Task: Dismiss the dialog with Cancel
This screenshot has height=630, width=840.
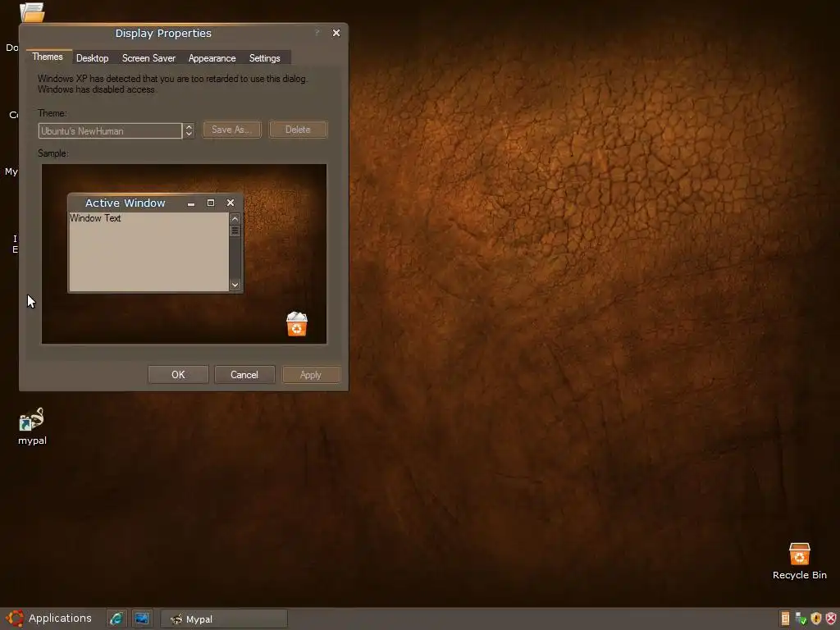Action: coord(244,374)
